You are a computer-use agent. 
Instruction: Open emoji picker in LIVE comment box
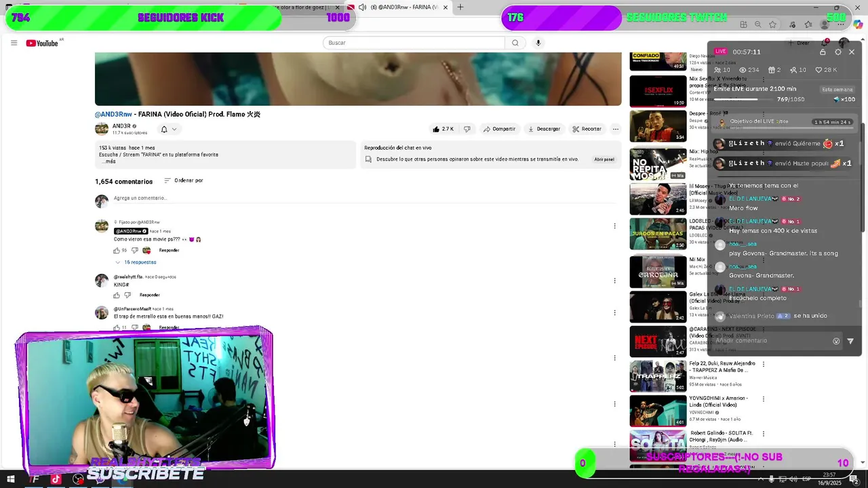(836, 341)
